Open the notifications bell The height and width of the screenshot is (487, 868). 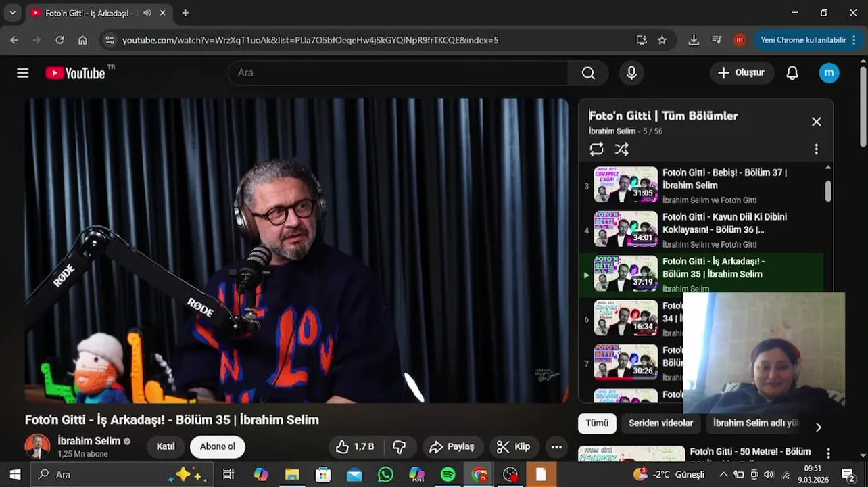coord(792,73)
